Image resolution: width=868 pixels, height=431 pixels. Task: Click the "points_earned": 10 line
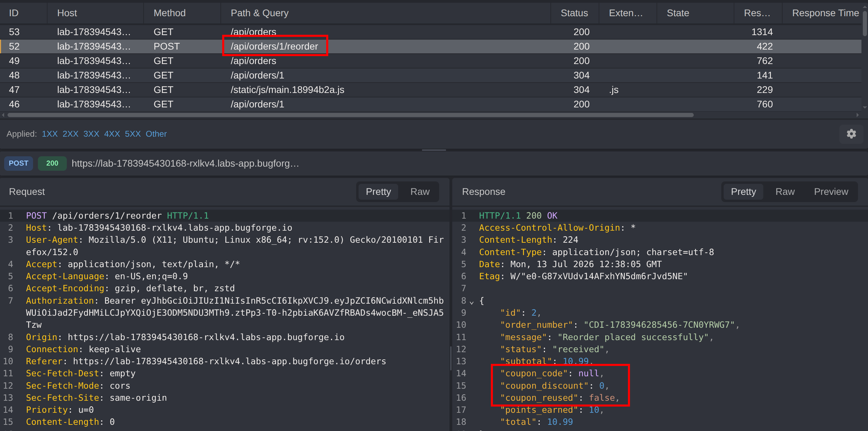[552, 410]
